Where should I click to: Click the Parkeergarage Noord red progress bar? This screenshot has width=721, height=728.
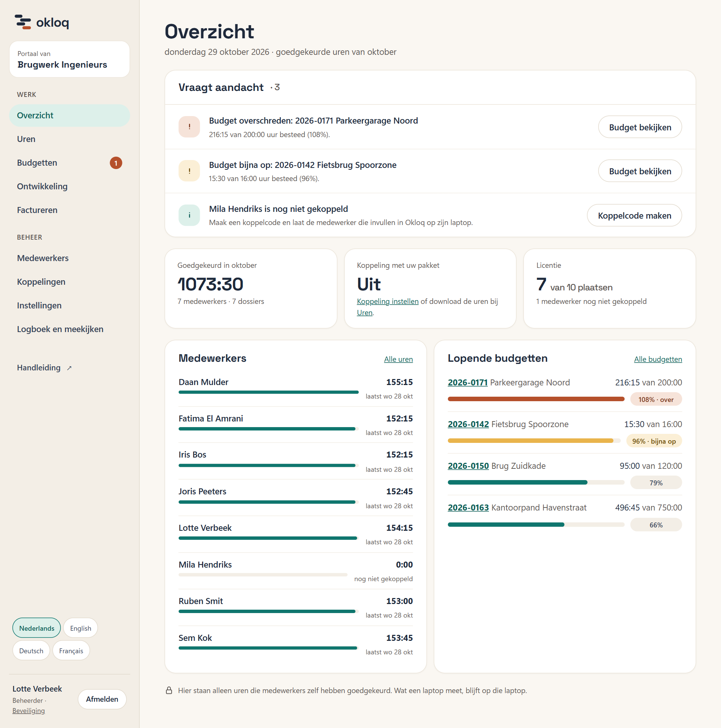[535, 399]
